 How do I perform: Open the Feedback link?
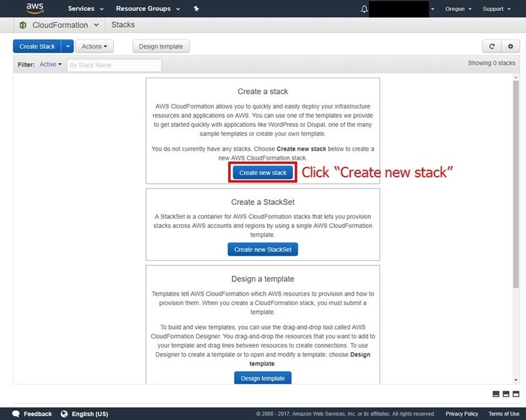point(38,414)
